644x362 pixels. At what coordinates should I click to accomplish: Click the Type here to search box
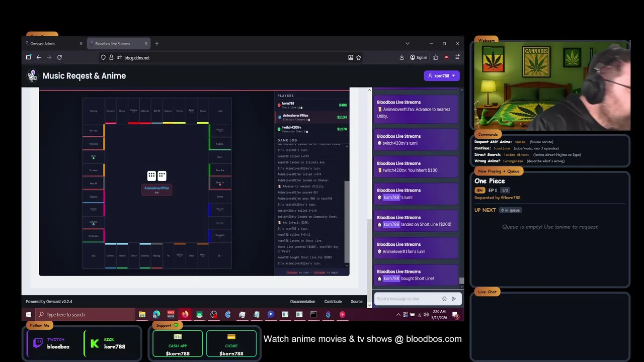coord(85,315)
